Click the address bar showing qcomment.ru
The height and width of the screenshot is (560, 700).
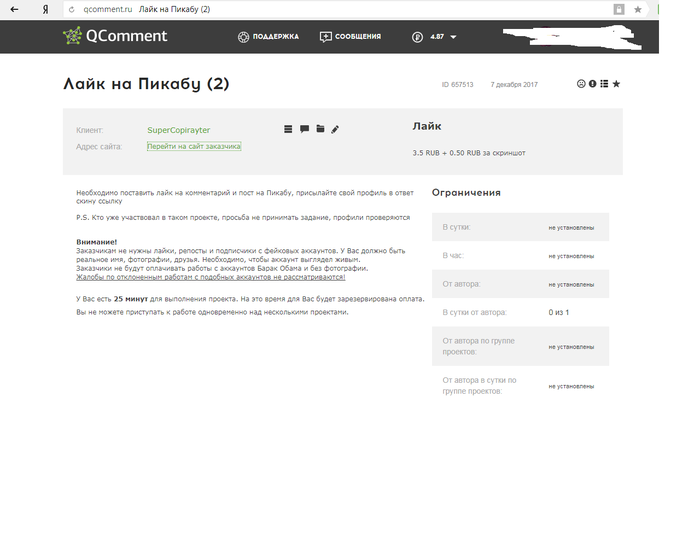click(x=335, y=9)
